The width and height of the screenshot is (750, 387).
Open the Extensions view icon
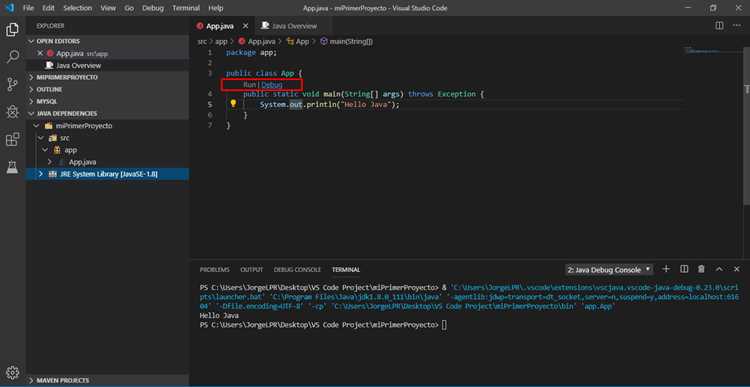12,140
